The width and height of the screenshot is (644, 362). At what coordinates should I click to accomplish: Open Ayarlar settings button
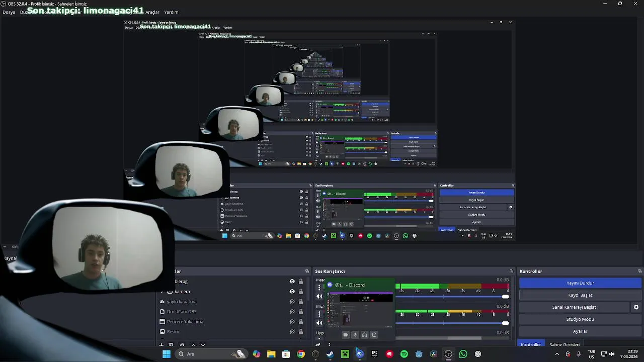[x=580, y=331]
